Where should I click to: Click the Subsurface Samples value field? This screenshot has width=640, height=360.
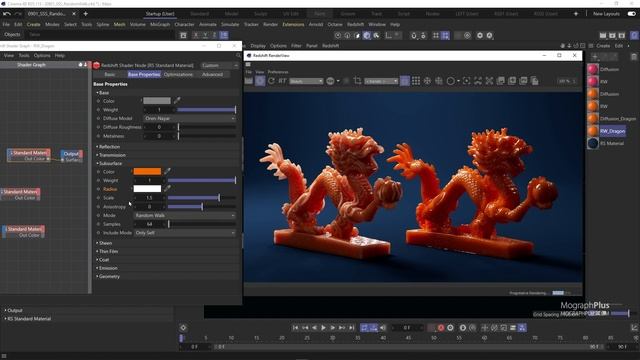click(149, 224)
